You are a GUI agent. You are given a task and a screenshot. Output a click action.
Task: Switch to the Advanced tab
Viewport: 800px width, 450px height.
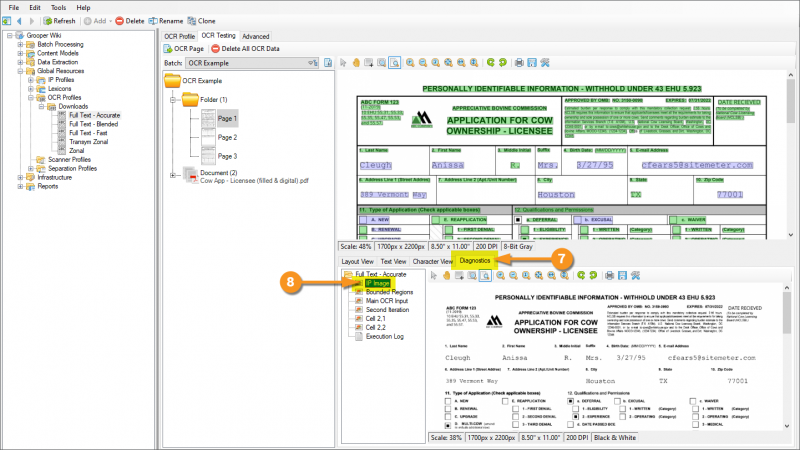[x=255, y=35]
